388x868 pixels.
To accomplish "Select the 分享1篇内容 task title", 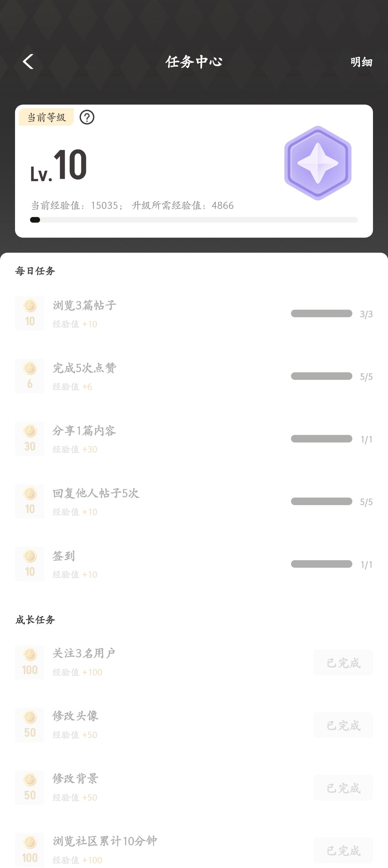I will tap(84, 431).
